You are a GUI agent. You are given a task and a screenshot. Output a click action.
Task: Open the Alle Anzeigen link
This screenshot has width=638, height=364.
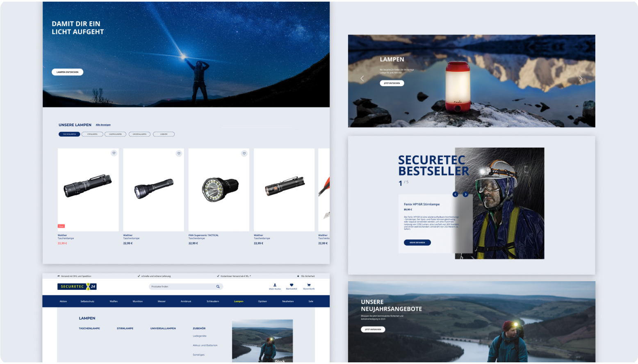point(103,125)
